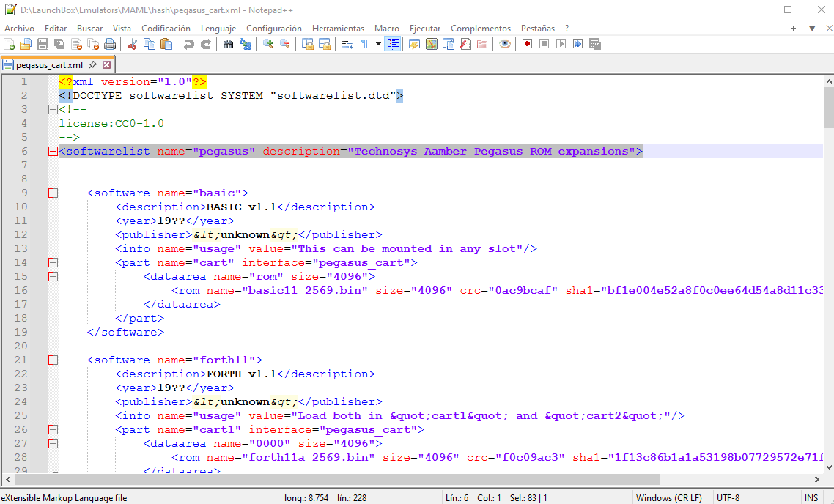Collapse the part cart1 fold at line 26
Screen dimensions: 834x504
[53, 429]
